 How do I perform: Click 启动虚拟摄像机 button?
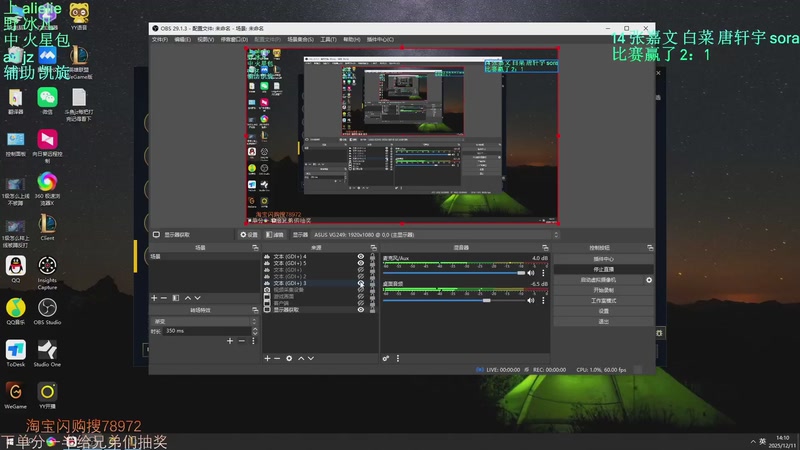(x=598, y=280)
